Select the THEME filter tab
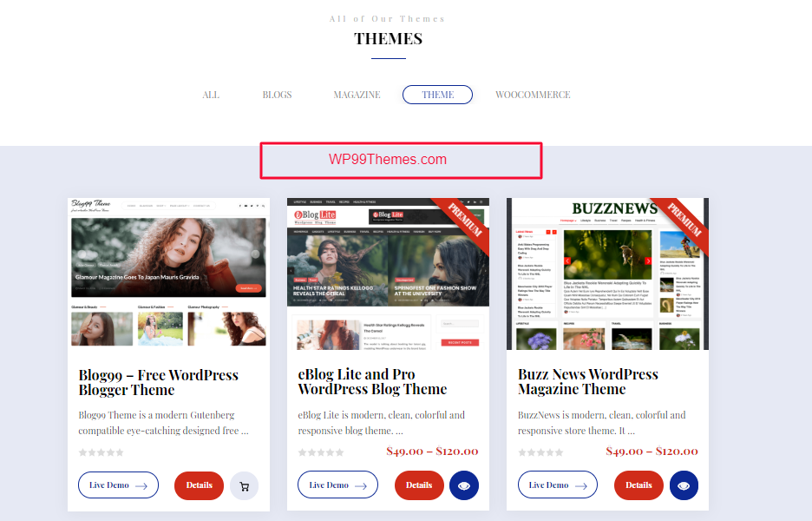 437,95
